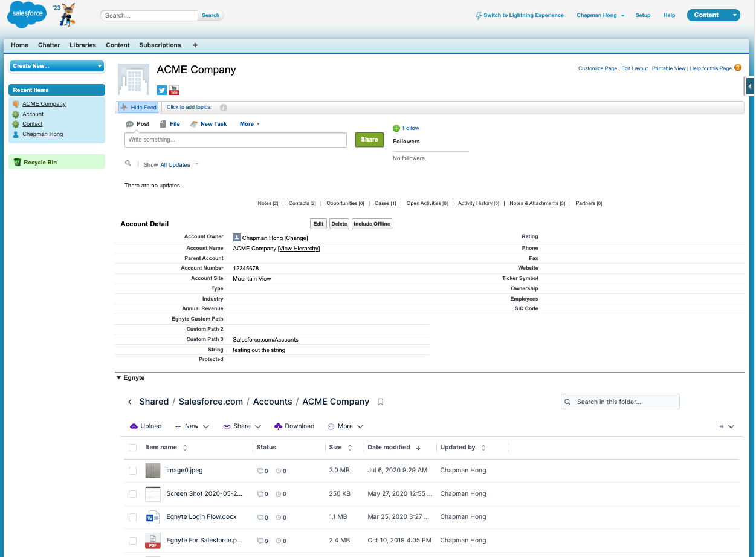Click the Twitter icon under ACME Company

(161, 90)
